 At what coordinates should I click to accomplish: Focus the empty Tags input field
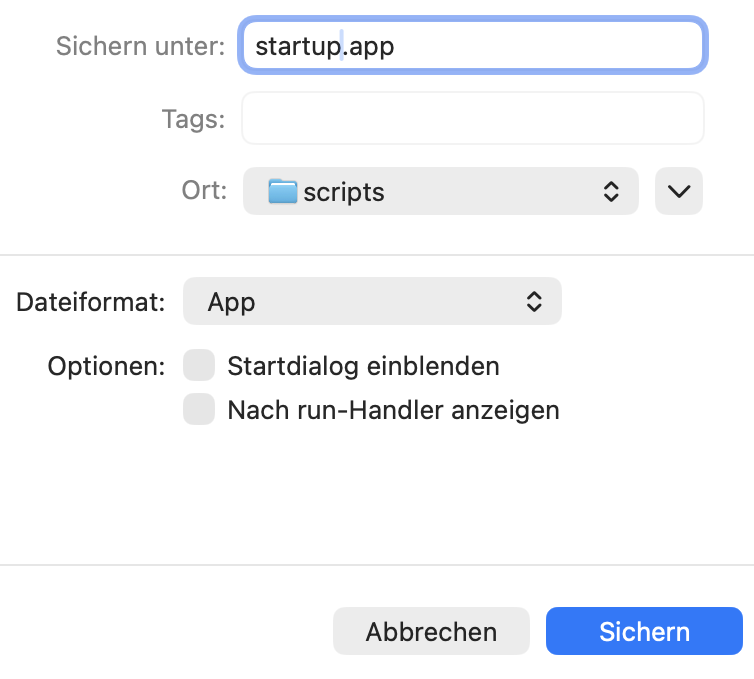pyautogui.click(x=472, y=119)
